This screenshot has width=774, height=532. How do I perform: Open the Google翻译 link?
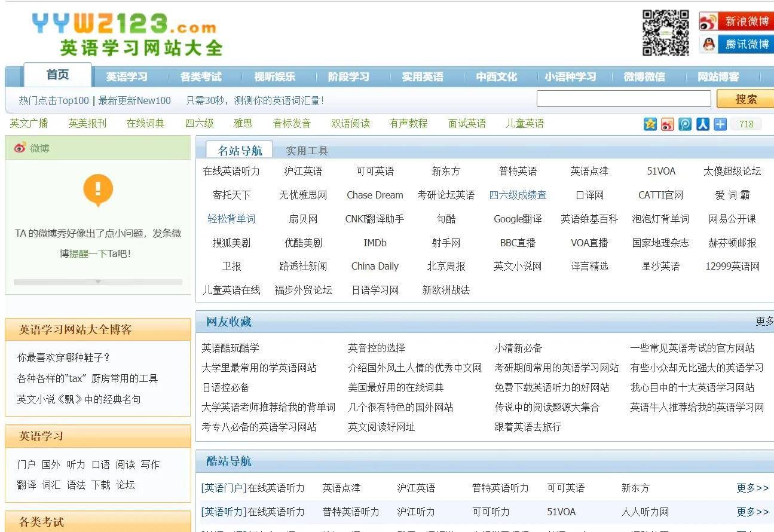coord(518,219)
